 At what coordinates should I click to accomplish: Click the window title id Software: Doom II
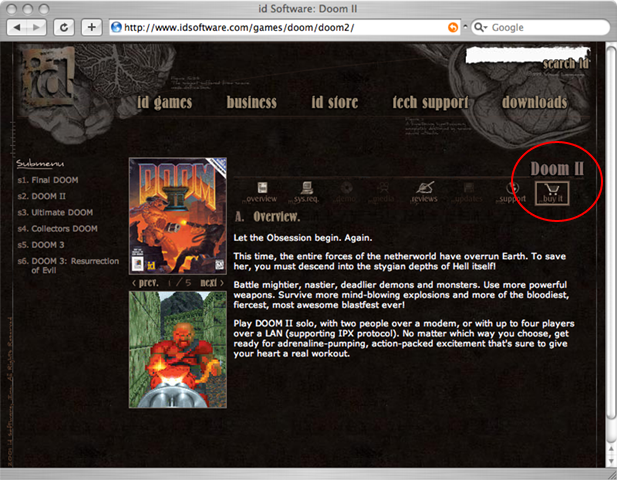[308, 9]
